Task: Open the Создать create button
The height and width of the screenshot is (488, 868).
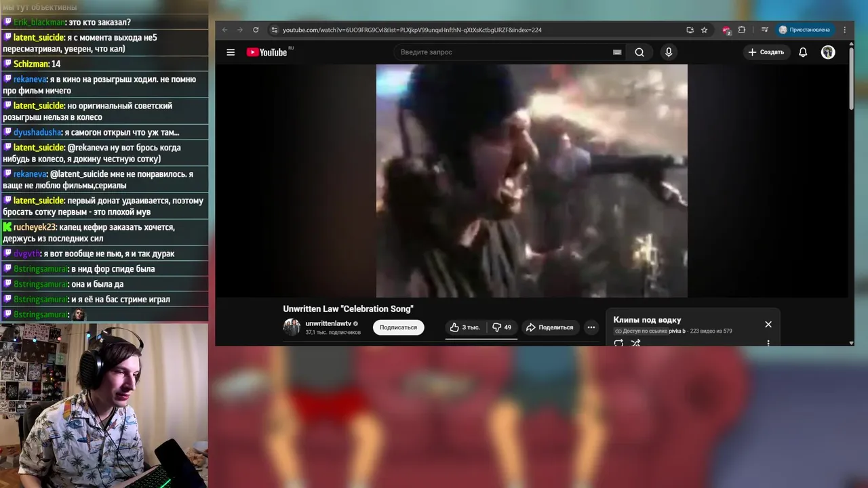Action: pyautogui.click(x=766, y=52)
